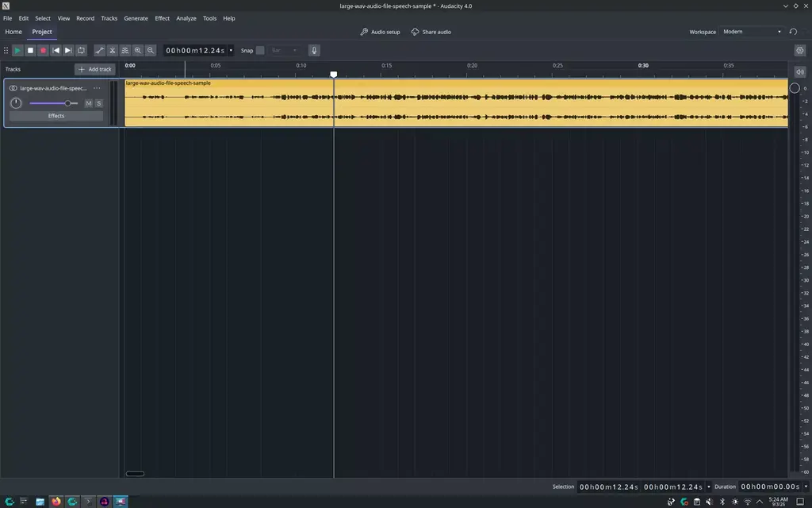The width and height of the screenshot is (812, 508).
Task: Click the track pan knob
Action: pos(16,103)
